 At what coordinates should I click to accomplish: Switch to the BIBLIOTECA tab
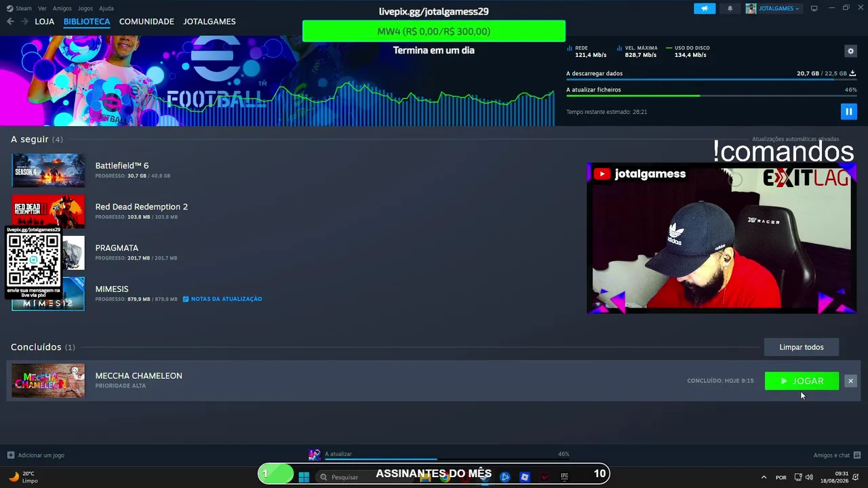coord(87,22)
